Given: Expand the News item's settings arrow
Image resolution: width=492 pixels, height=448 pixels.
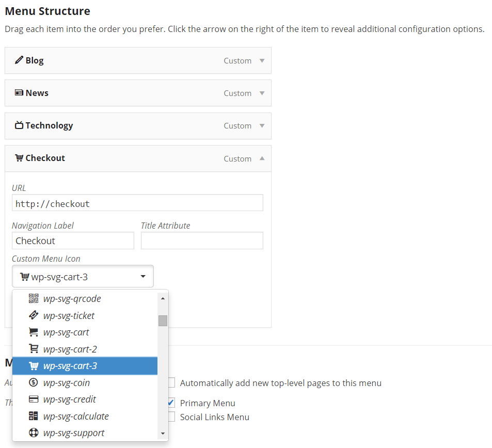Looking at the screenshot, I should pyautogui.click(x=261, y=93).
